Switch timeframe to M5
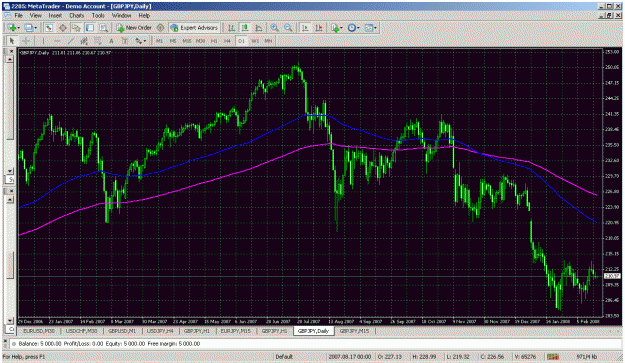625x363 pixels. tap(173, 41)
